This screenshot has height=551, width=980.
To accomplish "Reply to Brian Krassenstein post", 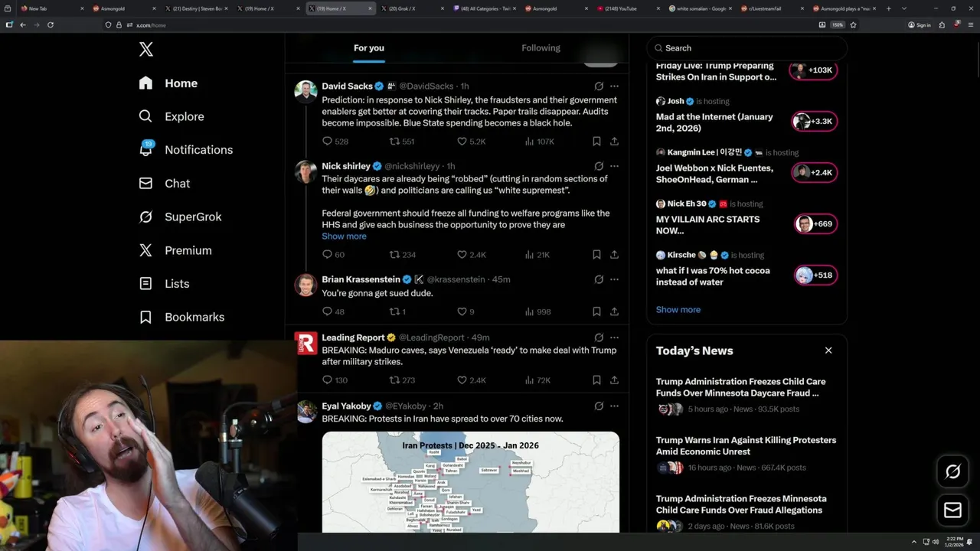I will (333, 311).
